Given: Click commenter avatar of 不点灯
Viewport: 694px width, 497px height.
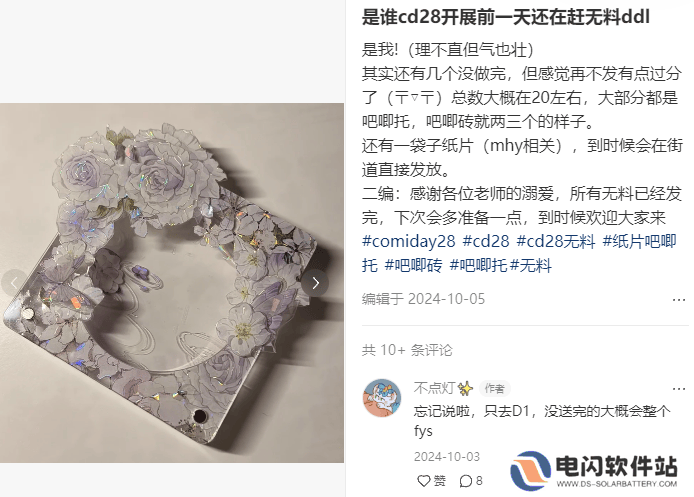Looking at the screenshot, I should pyautogui.click(x=382, y=398).
